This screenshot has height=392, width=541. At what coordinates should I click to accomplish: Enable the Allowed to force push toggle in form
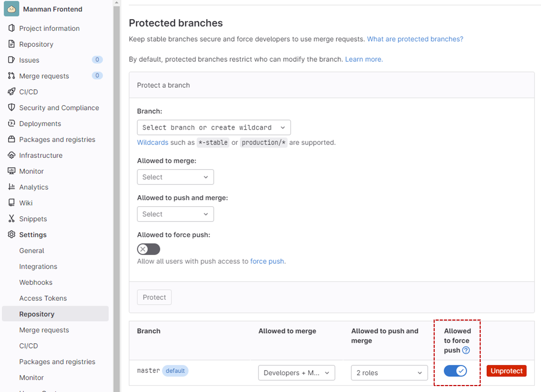[x=148, y=249]
